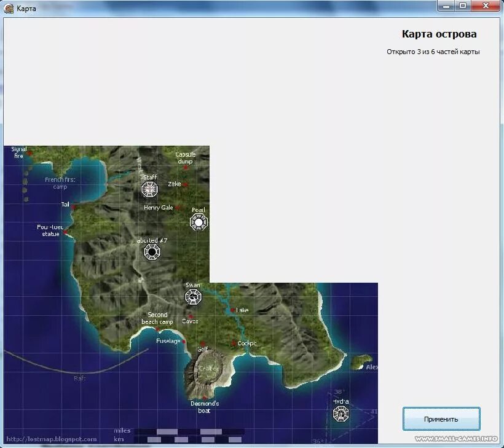The width and height of the screenshot is (504, 448).
Task: Click the Открыто 3 из 6 частей карты text
Action: (x=433, y=52)
